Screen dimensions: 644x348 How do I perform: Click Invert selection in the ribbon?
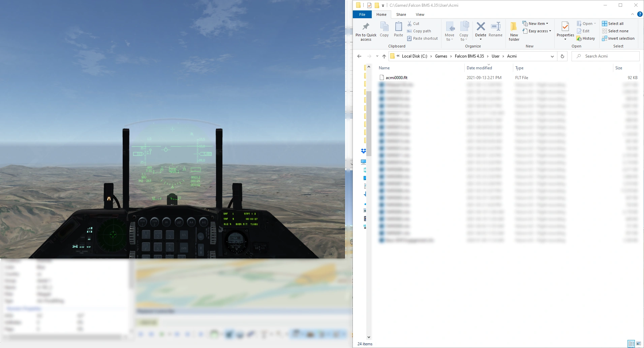click(618, 38)
